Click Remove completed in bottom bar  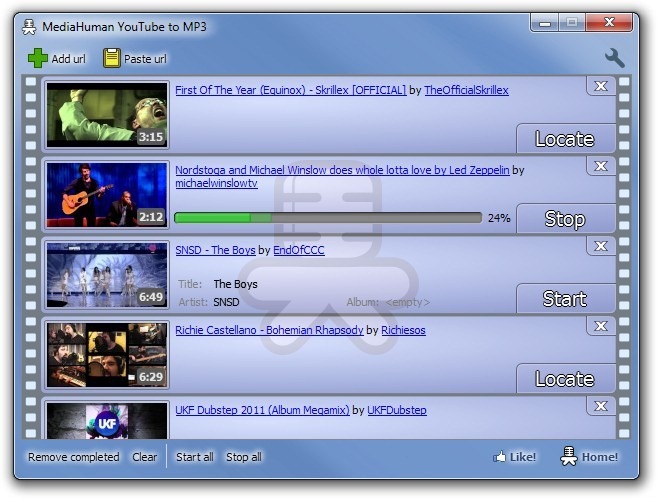pos(74,457)
